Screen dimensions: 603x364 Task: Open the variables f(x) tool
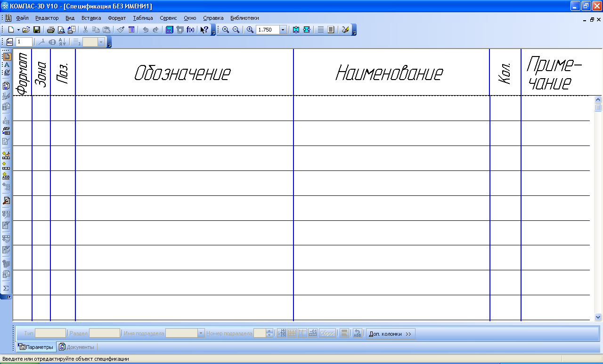point(190,30)
